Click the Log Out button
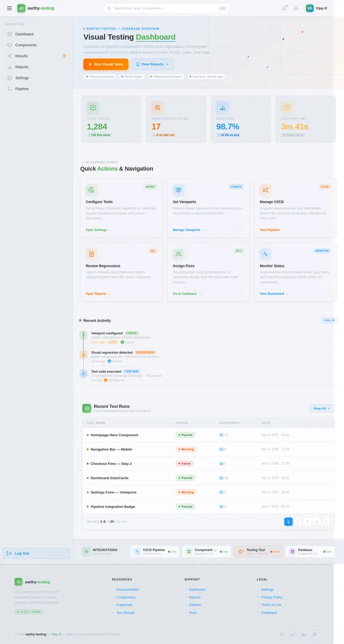 (36, 553)
